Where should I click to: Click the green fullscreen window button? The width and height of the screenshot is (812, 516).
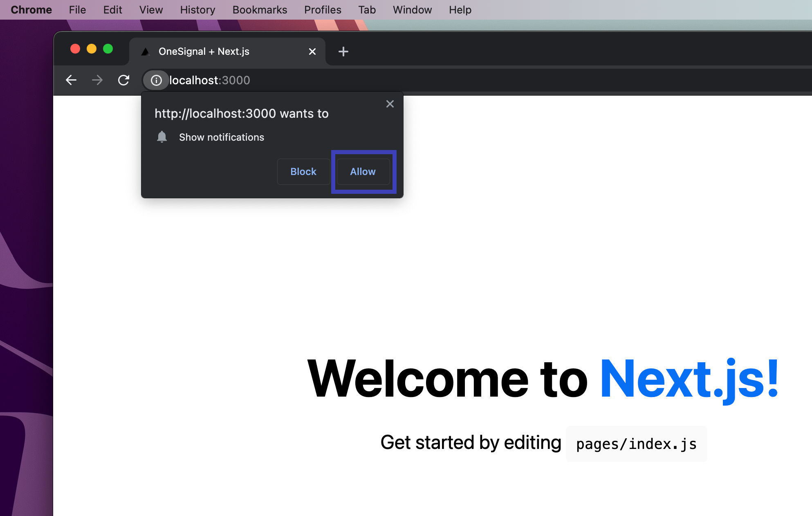point(108,49)
